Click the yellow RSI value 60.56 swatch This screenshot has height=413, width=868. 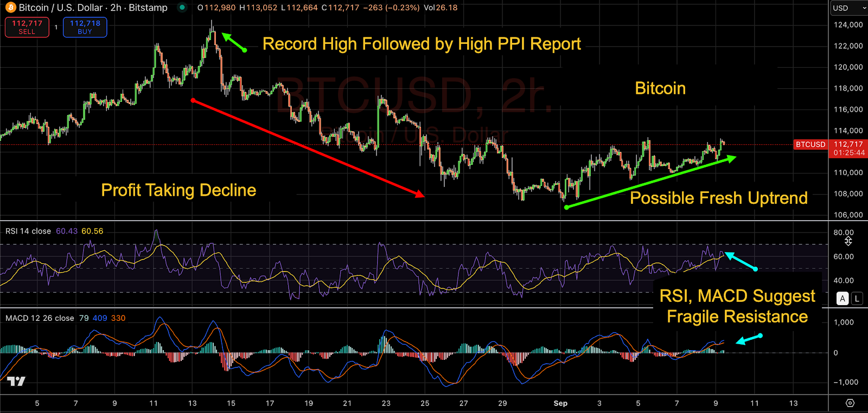(92, 231)
